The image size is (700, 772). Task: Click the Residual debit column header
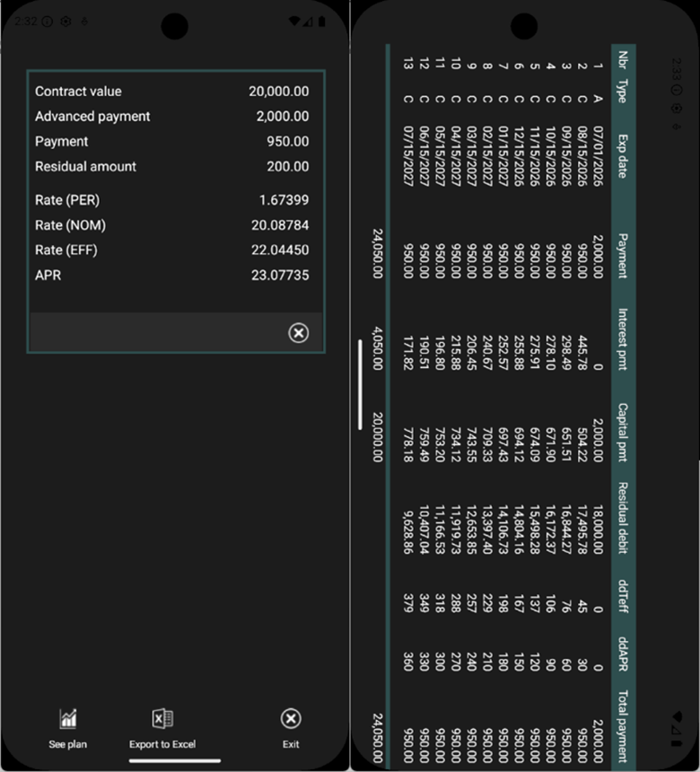(623, 518)
